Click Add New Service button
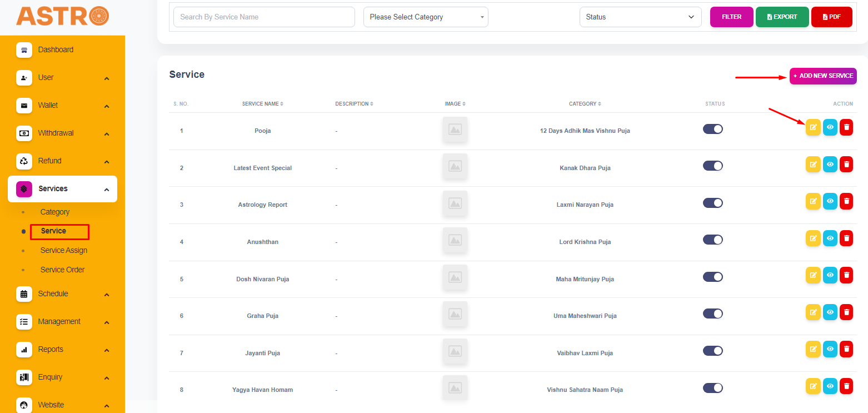The height and width of the screenshot is (413, 868). pyautogui.click(x=823, y=76)
